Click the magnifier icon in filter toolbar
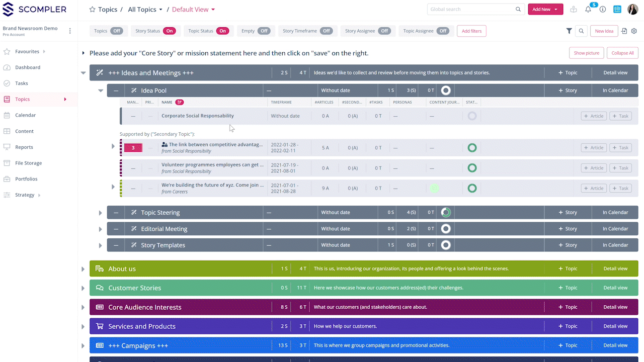The width and height of the screenshot is (644, 362). (x=581, y=31)
